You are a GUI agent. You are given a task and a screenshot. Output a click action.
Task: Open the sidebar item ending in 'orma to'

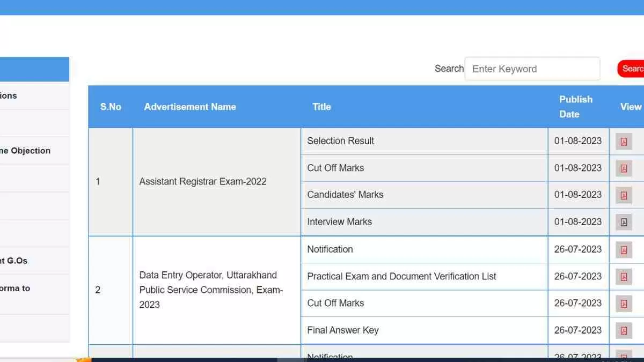click(15, 288)
